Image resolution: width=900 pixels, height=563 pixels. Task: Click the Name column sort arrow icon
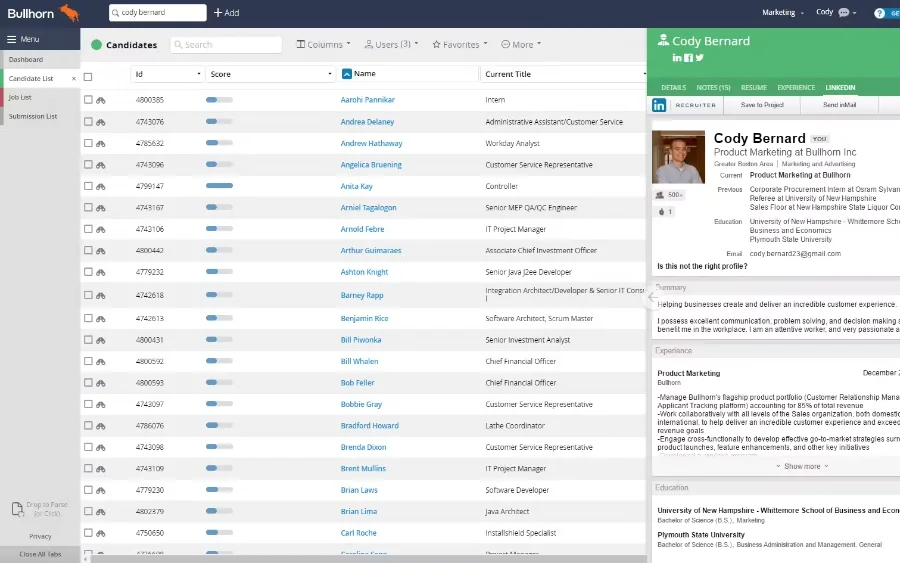click(347, 73)
